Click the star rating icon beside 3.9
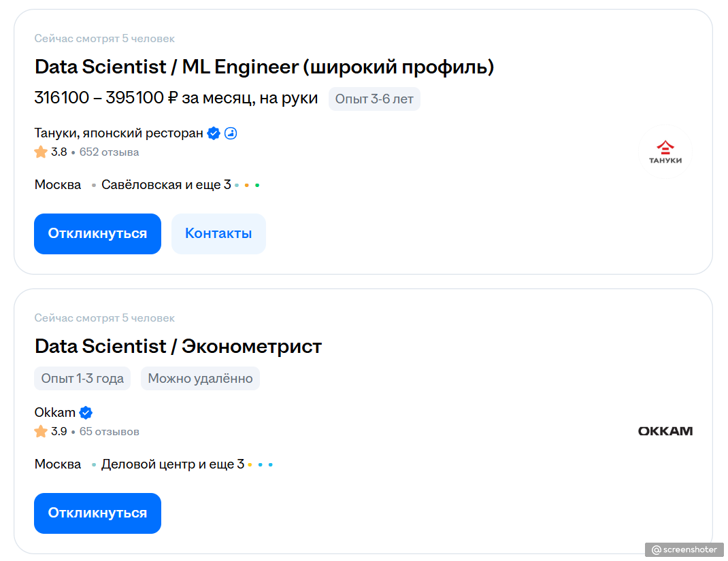Screen dimensions: 728x561 tap(41, 432)
